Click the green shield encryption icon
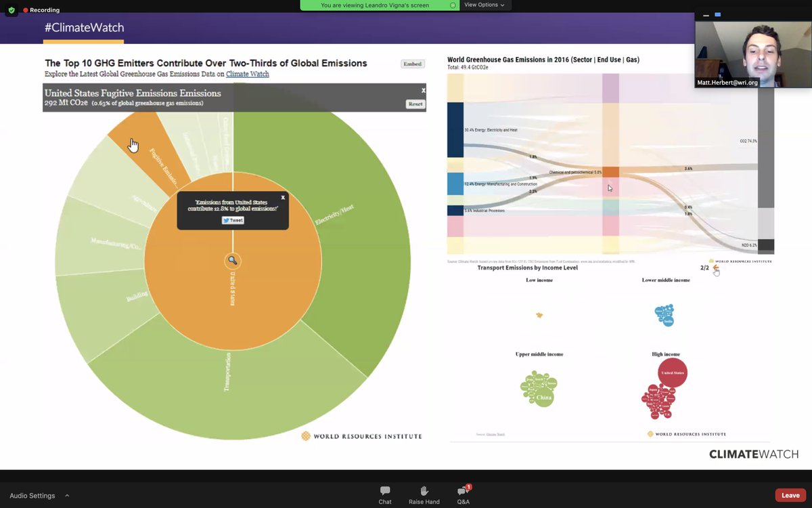 (x=12, y=10)
